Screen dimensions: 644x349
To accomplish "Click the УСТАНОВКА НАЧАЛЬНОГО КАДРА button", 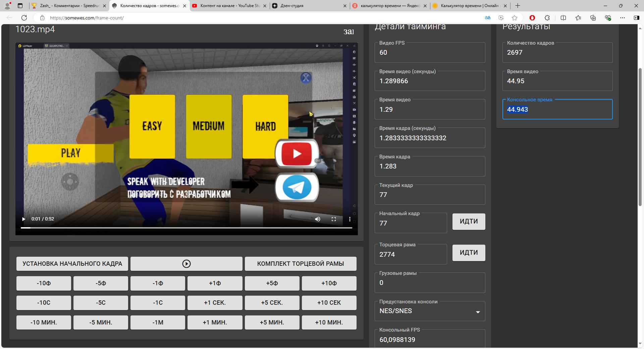I will [72, 264].
